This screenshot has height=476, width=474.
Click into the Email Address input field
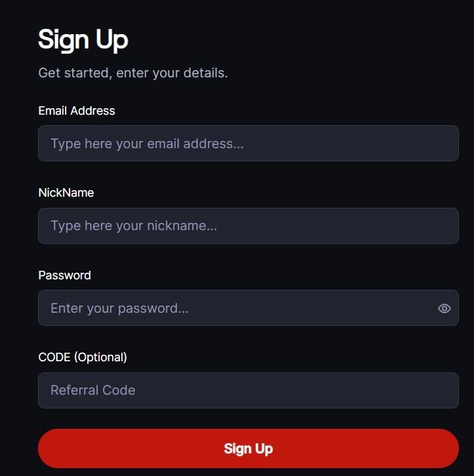click(x=248, y=144)
